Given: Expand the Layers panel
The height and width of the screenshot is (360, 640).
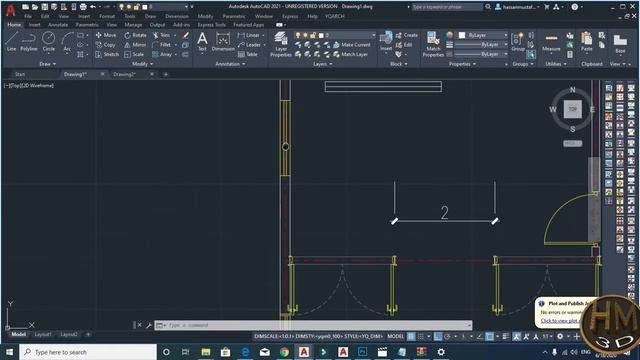Looking at the screenshot, I should (322, 64).
